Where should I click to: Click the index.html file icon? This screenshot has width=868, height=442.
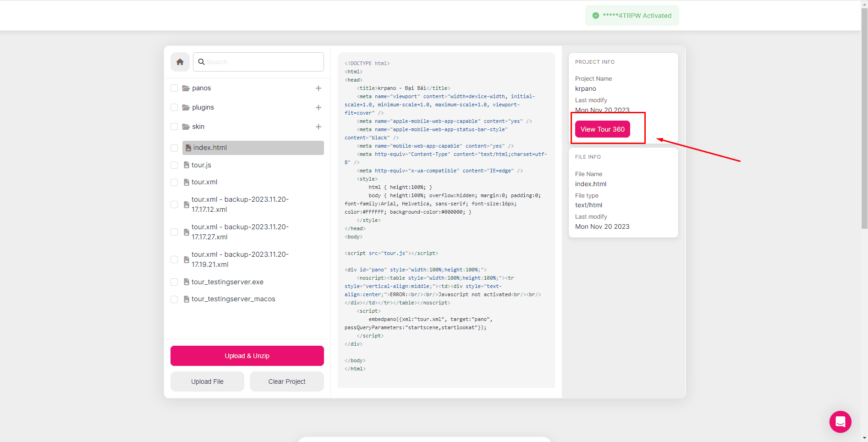[188, 148]
